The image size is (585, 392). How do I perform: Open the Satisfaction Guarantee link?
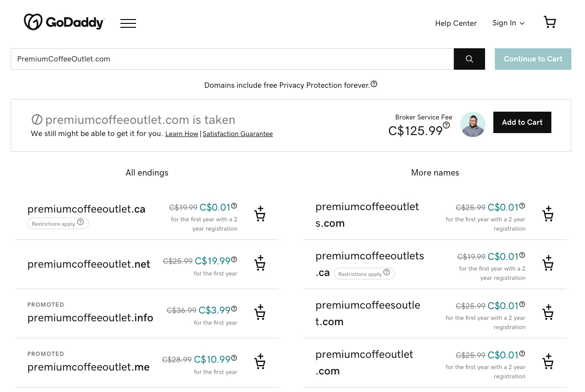click(238, 134)
